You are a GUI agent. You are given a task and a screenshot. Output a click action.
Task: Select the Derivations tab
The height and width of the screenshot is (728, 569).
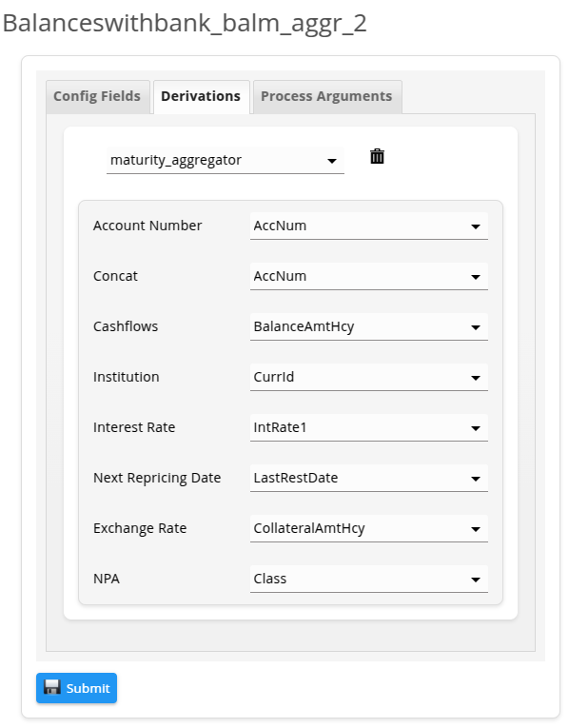pyautogui.click(x=202, y=96)
